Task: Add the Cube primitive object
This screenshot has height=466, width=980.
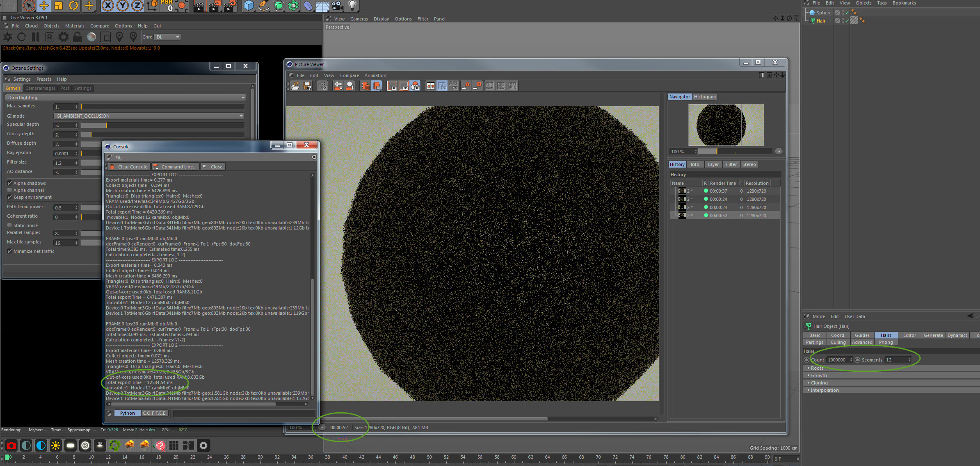Action: [x=249, y=5]
